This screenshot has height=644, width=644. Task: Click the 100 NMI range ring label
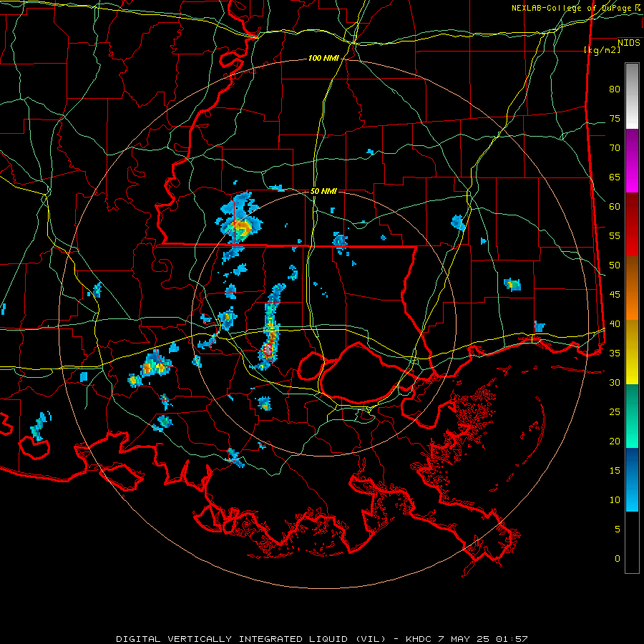(x=323, y=59)
